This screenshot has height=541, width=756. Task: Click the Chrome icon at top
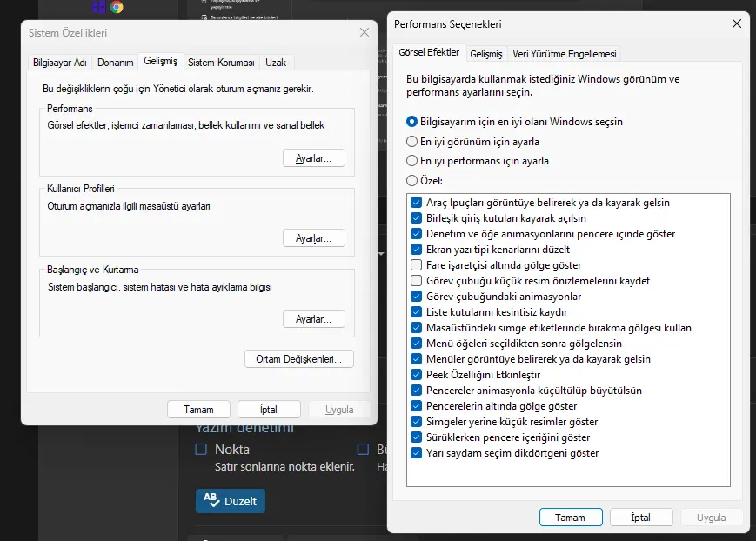117,7
